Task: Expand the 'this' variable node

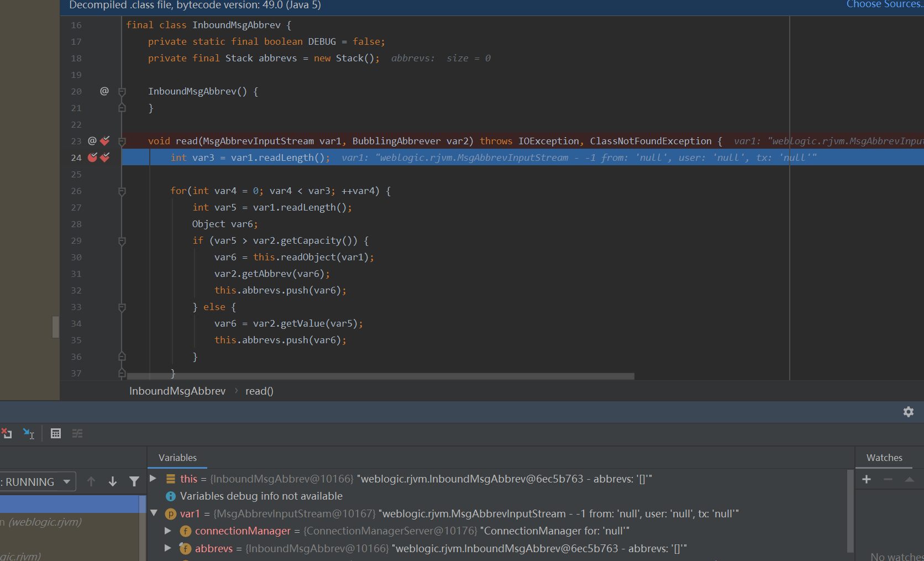Action: coord(153,479)
